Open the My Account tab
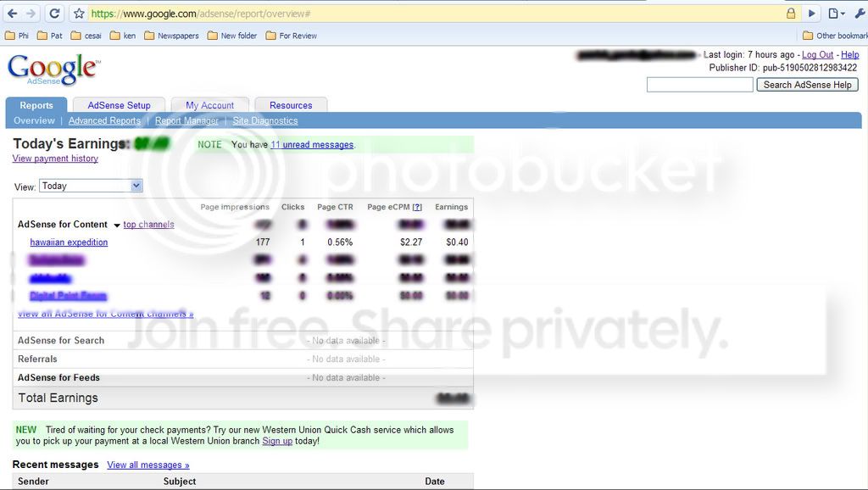868x490 pixels. pos(210,105)
